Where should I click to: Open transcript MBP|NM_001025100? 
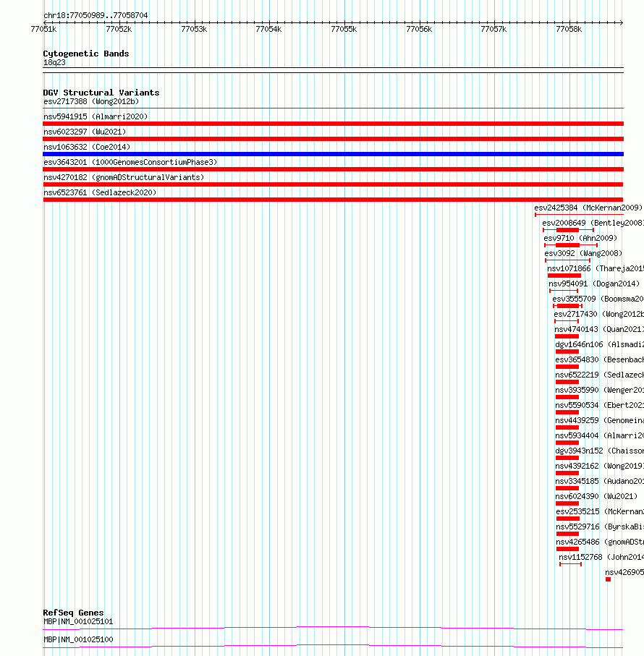pyautogui.click(x=78, y=639)
